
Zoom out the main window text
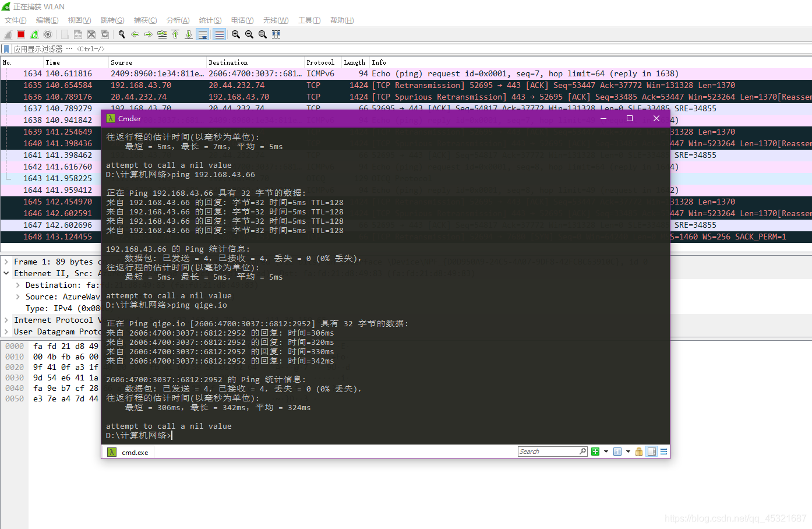(x=249, y=34)
